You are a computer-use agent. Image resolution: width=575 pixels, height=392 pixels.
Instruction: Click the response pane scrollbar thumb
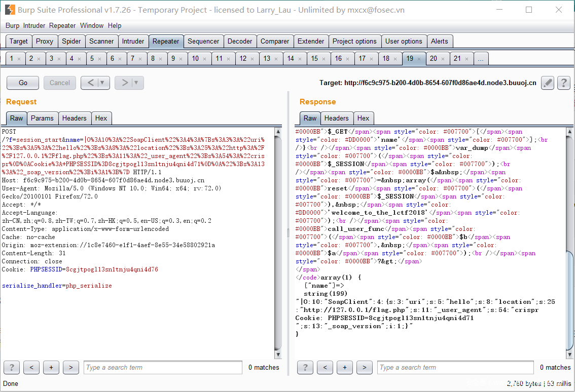point(569,300)
